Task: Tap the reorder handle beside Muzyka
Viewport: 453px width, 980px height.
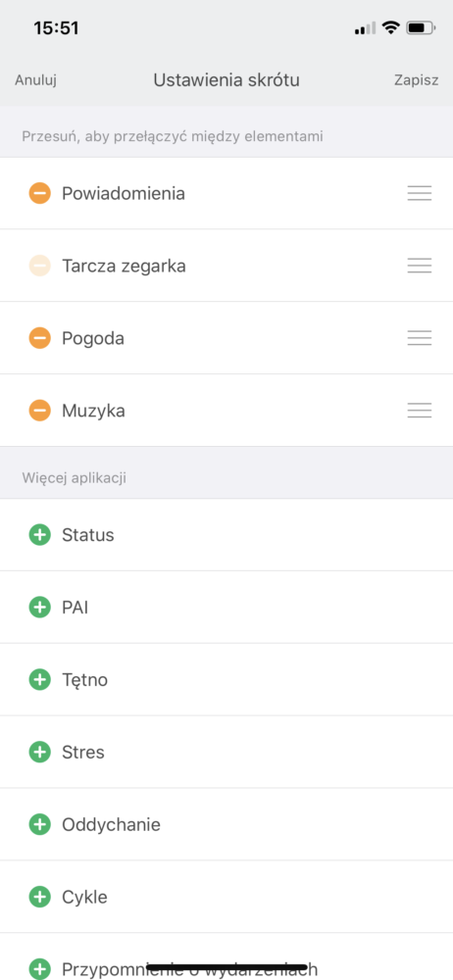Action: pos(420,411)
